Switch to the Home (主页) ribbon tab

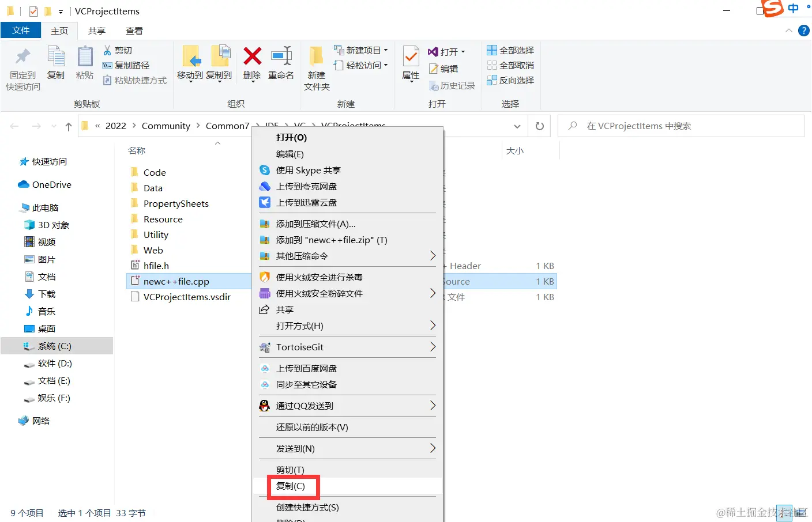[x=59, y=31]
